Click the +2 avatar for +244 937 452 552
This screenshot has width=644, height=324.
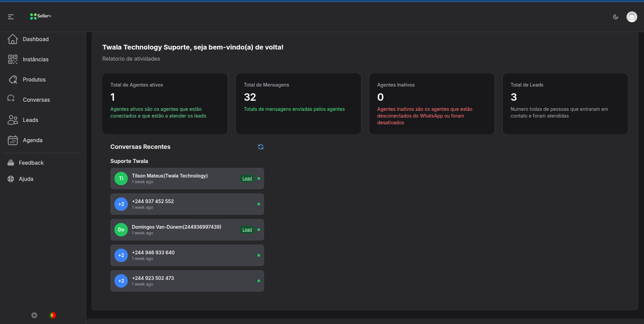click(x=121, y=204)
